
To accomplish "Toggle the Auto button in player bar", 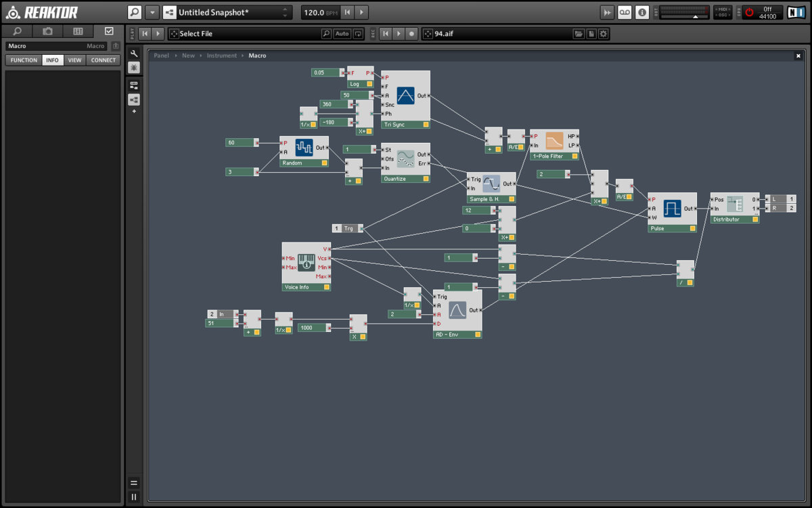I will click(x=342, y=34).
